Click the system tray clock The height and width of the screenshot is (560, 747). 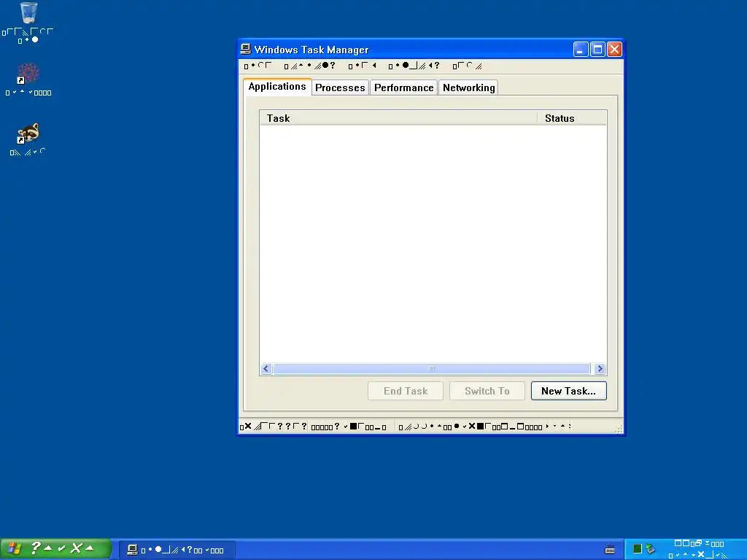tap(700, 549)
